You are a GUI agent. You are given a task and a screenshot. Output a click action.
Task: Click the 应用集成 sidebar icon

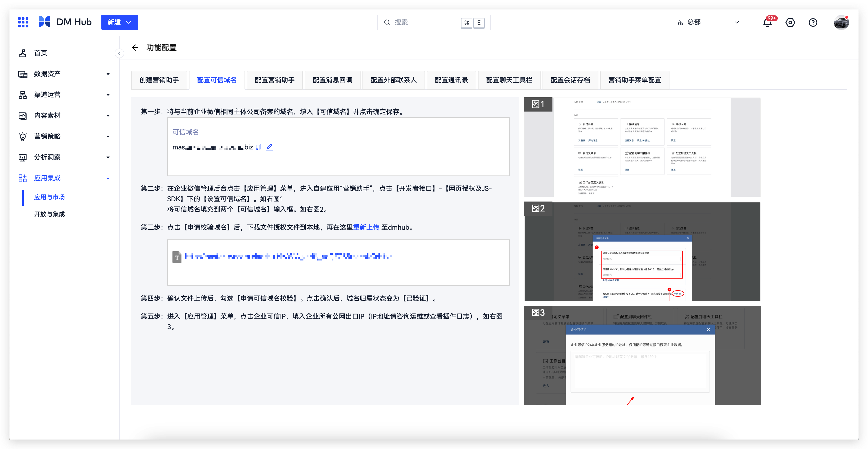click(23, 178)
